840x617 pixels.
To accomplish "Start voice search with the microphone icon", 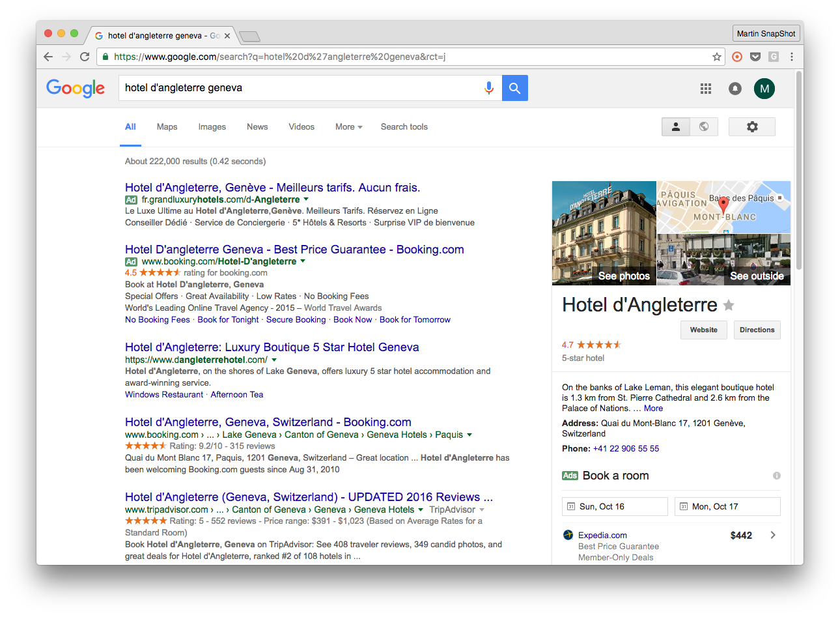I will (x=489, y=88).
